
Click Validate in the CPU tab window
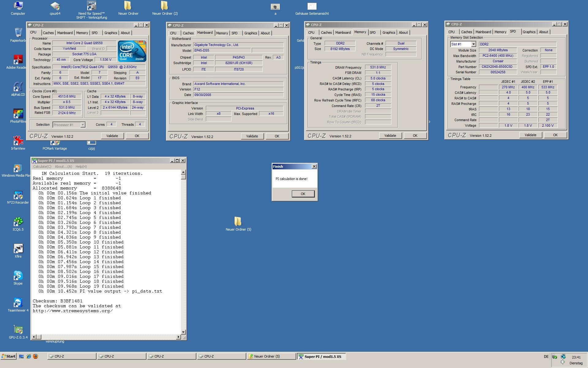pos(112,136)
